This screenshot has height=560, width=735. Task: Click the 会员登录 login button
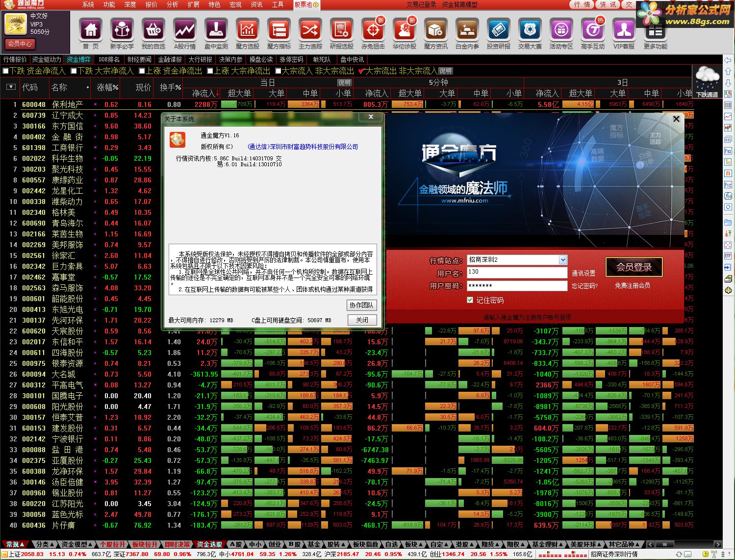click(634, 267)
